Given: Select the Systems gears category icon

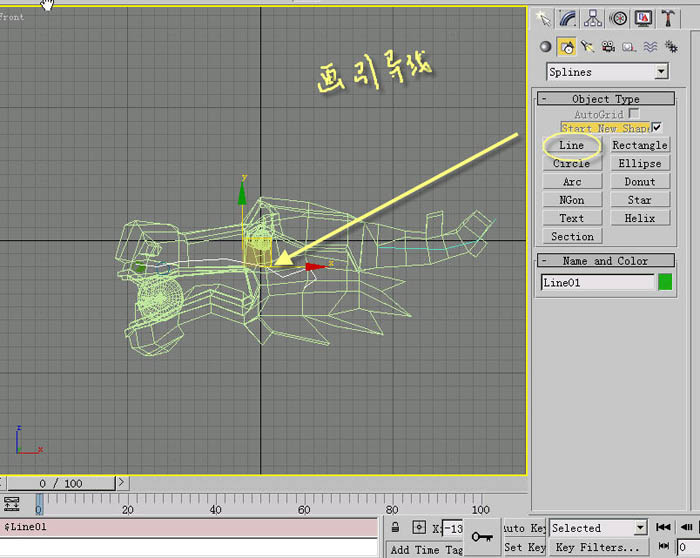Looking at the screenshot, I should [x=671, y=46].
